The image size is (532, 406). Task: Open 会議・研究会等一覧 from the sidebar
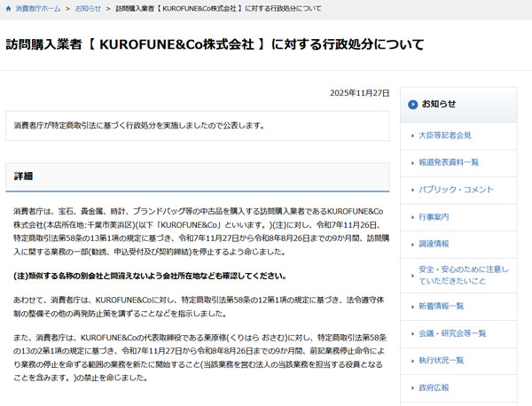pyautogui.click(x=452, y=333)
